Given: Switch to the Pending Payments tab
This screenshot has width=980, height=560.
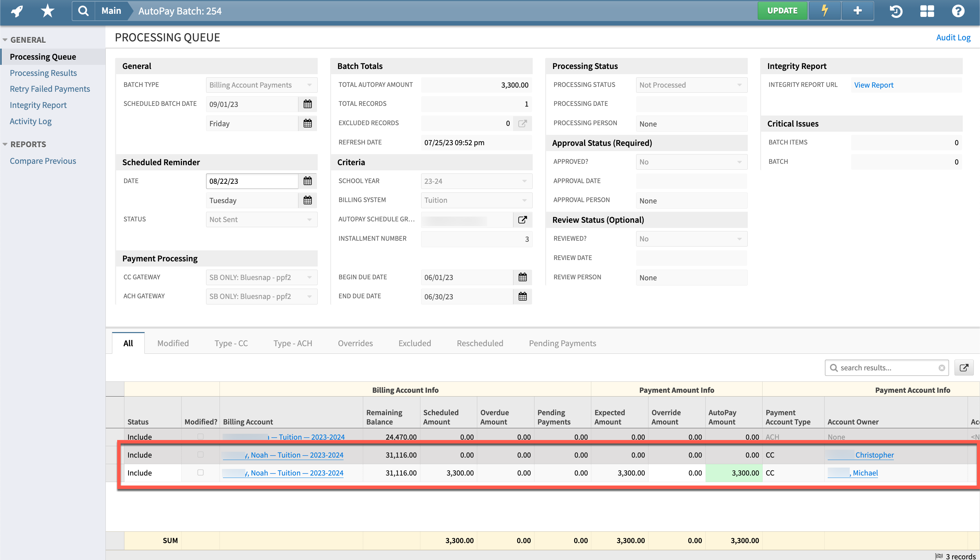Looking at the screenshot, I should (562, 343).
